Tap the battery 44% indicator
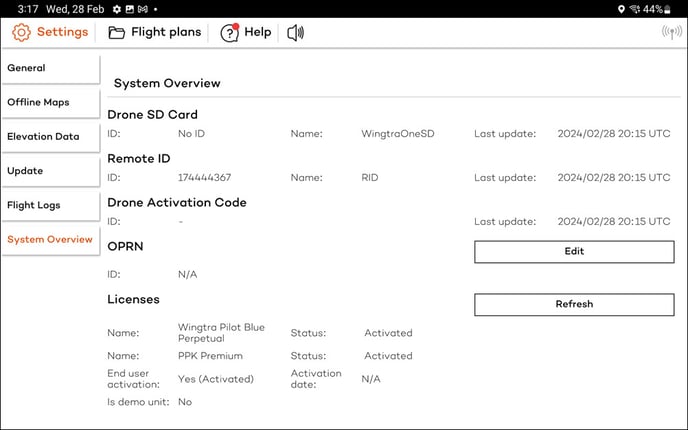Viewport: 688px width, 430px height. click(x=657, y=9)
